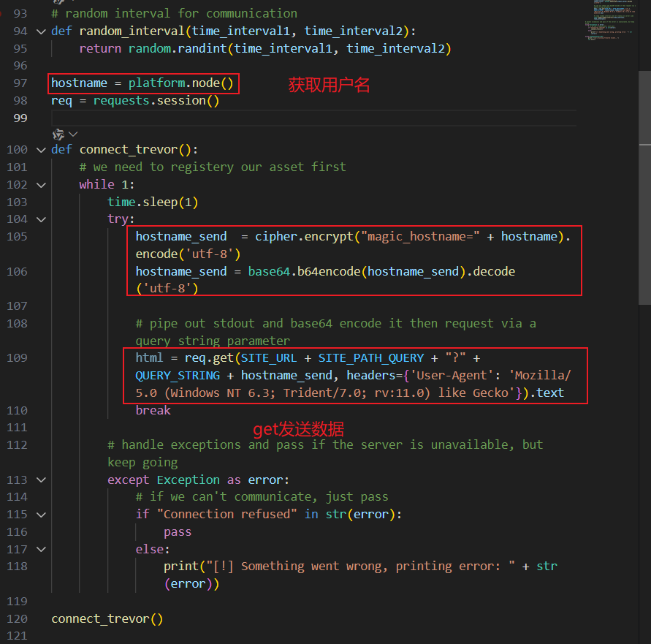Click QUERY_STRING constant in the get request
Image resolution: width=651 pixels, height=644 pixels.
click(x=178, y=375)
